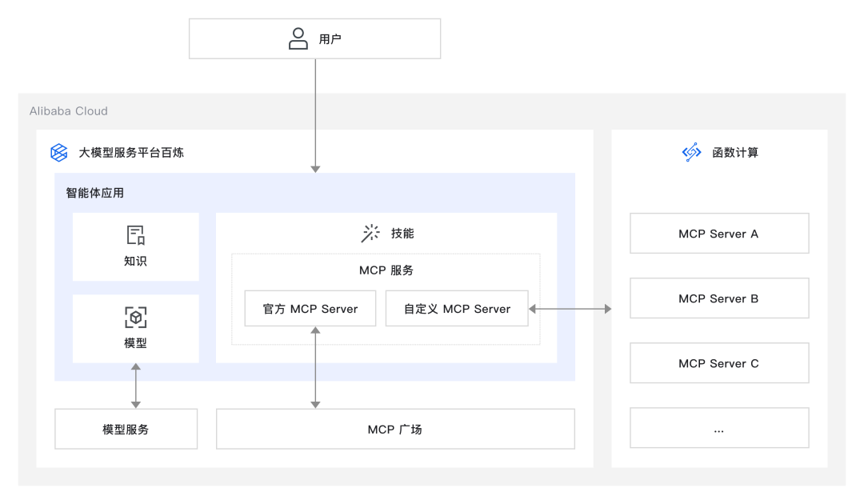Click the MCP Server C node
This screenshot has height=504, width=864.
coord(718,362)
